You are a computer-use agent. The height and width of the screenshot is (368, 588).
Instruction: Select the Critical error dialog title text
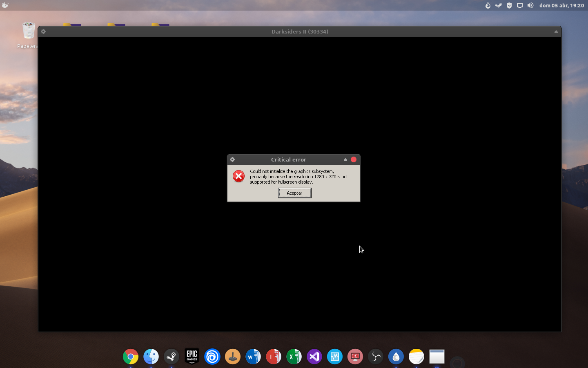(288, 159)
